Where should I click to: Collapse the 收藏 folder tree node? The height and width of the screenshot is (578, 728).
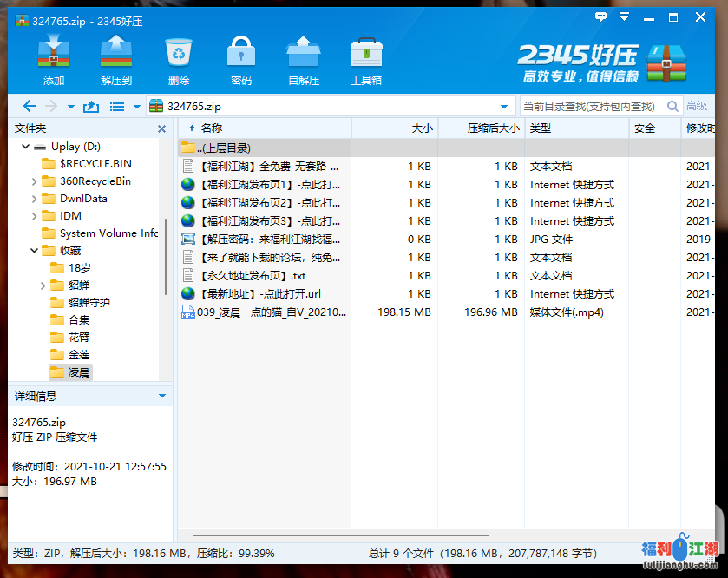point(34,251)
